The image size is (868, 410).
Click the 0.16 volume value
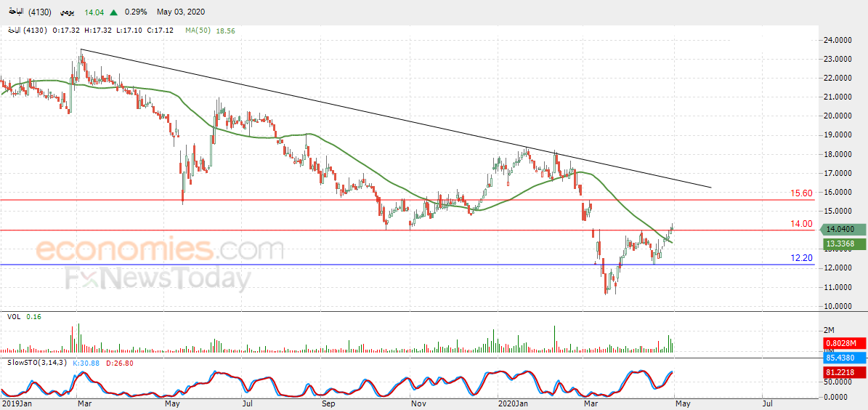33,316
